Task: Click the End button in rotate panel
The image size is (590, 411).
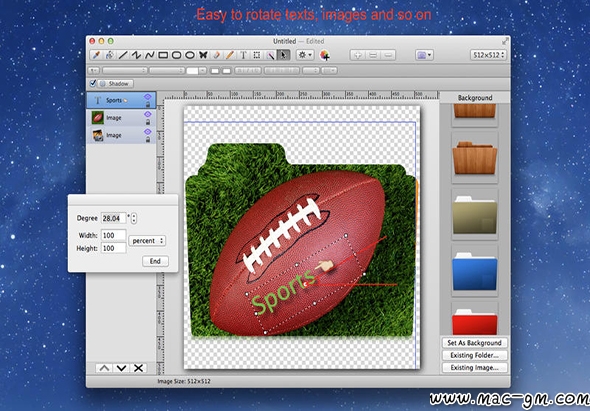Action: pos(155,261)
